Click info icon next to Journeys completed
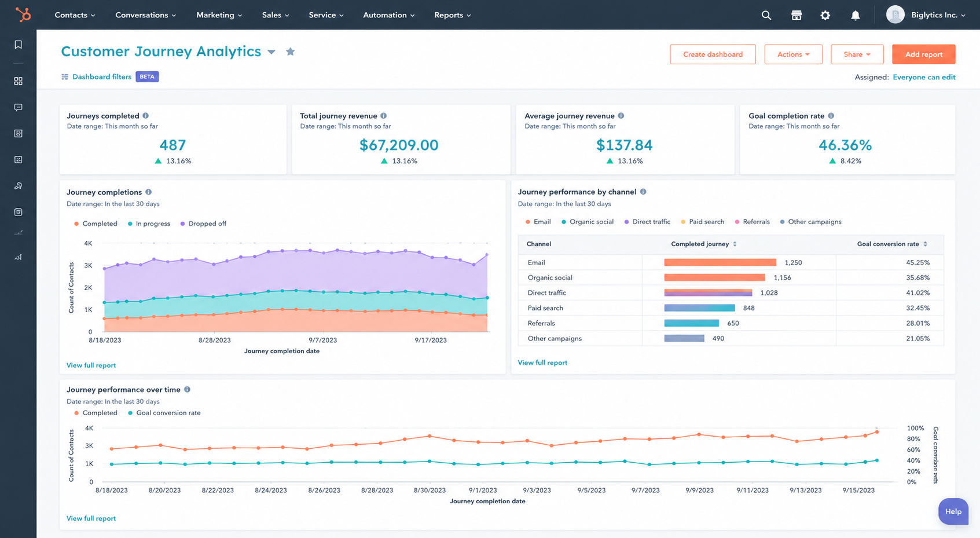980x538 pixels. (x=146, y=116)
